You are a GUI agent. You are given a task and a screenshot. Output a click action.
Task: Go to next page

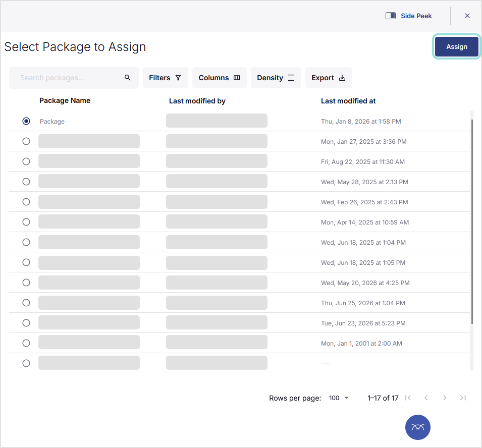pyautogui.click(x=445, y=398)
